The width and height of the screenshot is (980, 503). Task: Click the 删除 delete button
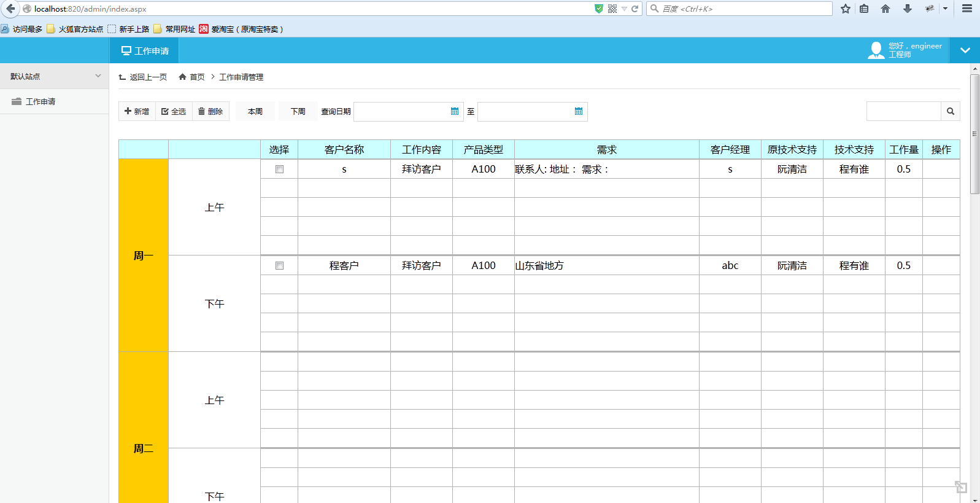click(210, 111)
